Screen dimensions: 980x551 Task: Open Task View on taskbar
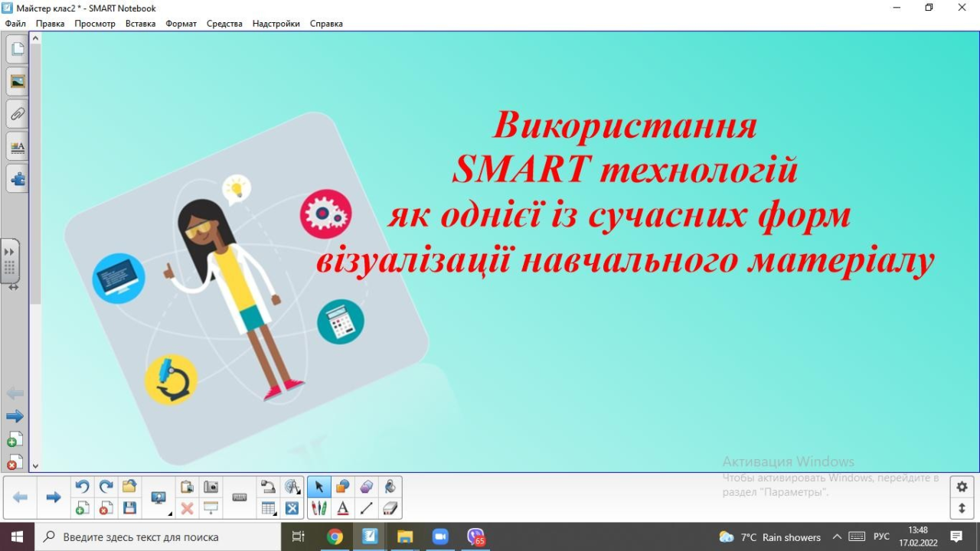299,536
